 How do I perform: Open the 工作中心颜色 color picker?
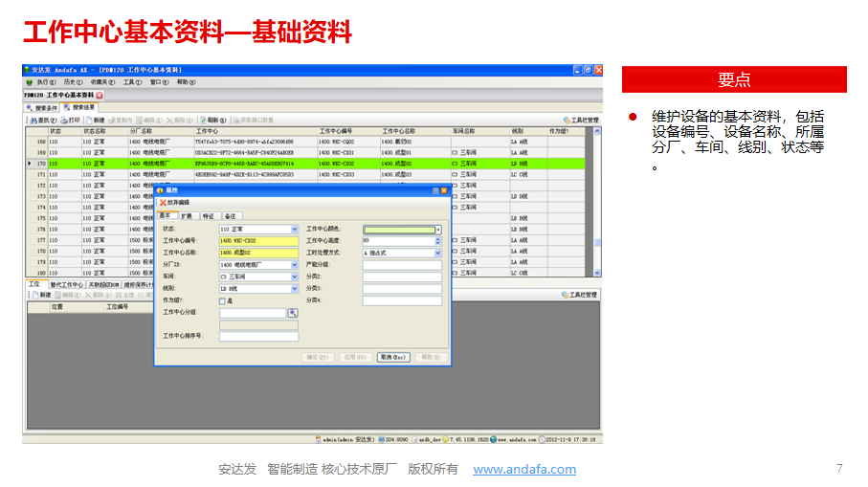(438, 230)
